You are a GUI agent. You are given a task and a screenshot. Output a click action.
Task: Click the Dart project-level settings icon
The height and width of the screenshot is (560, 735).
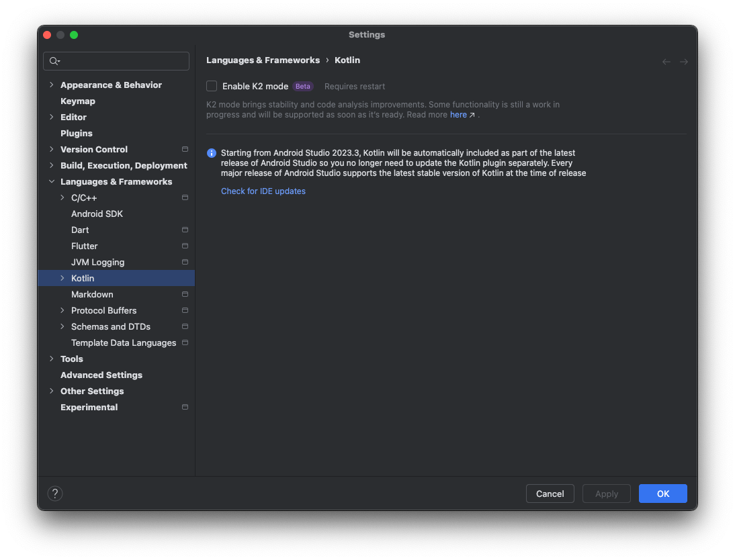point(185,230)
